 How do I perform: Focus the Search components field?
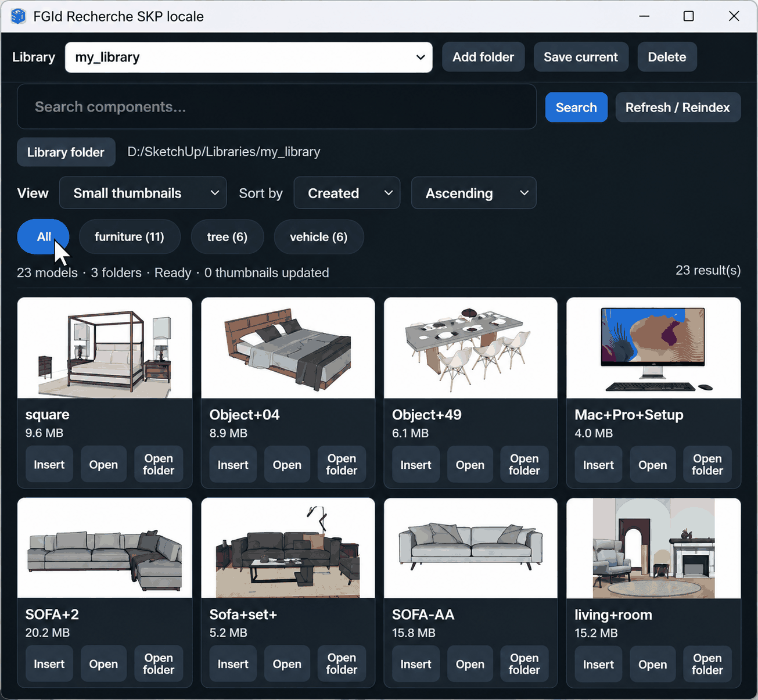point(276,107)
